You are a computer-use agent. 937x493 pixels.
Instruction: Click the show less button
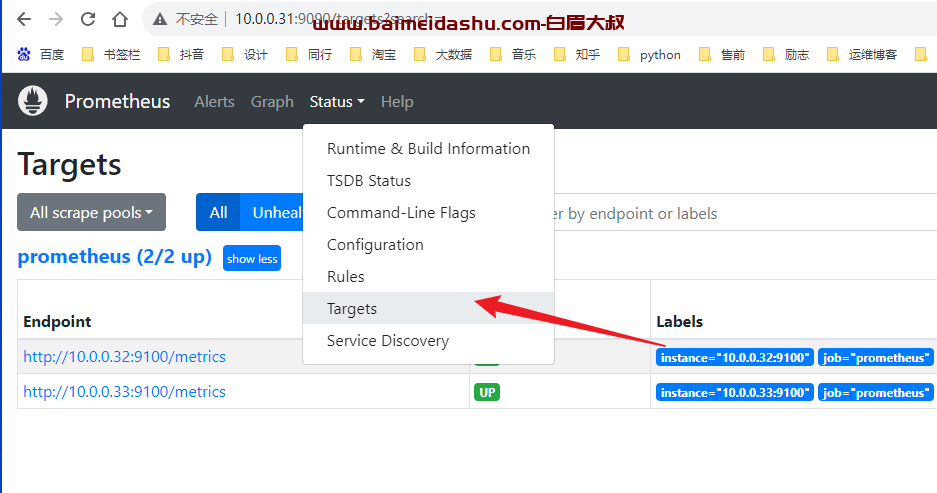coord(252,258)
